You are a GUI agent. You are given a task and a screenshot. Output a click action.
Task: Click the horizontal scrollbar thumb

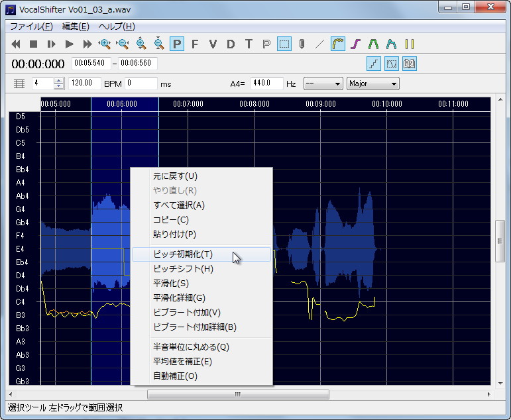pyautogui.click(x=238, y=394)
